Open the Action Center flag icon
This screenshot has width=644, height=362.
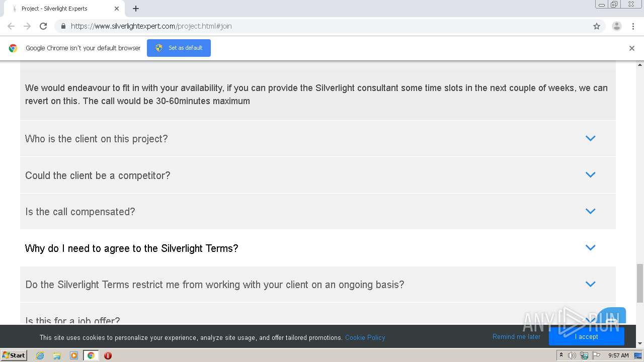(x=596, y=355)
